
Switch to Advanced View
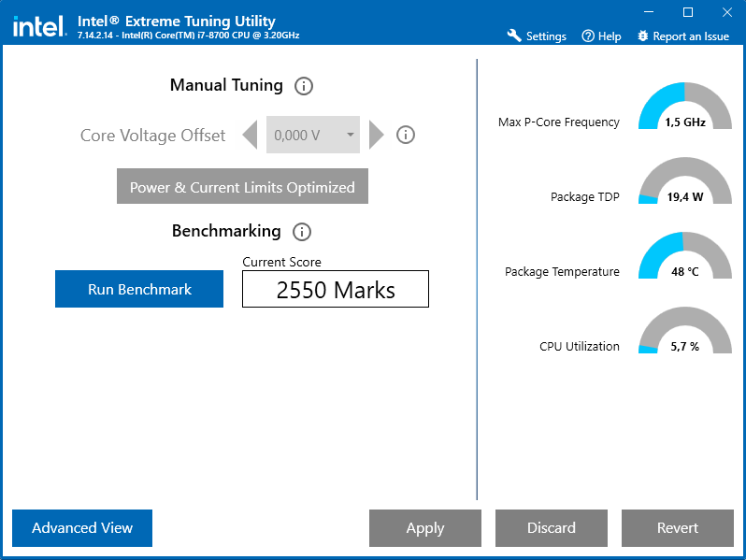(82, 528)
